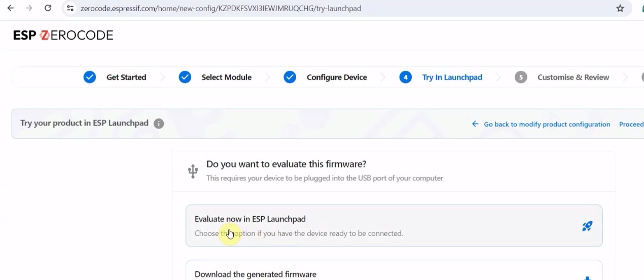Image resolution: width=644 pixels, height=280 pixels.
Task: Bookmark this page with star icon
Action: [620, 8]
